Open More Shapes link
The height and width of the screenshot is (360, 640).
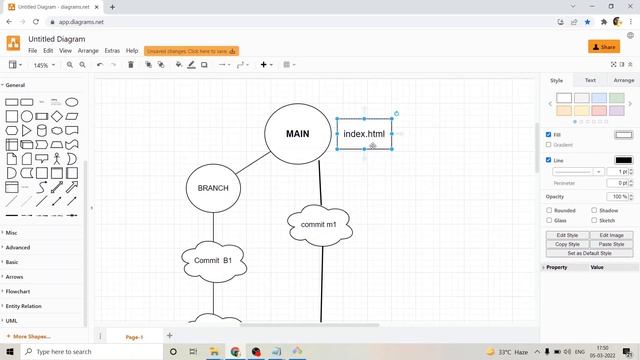[29, 336]
